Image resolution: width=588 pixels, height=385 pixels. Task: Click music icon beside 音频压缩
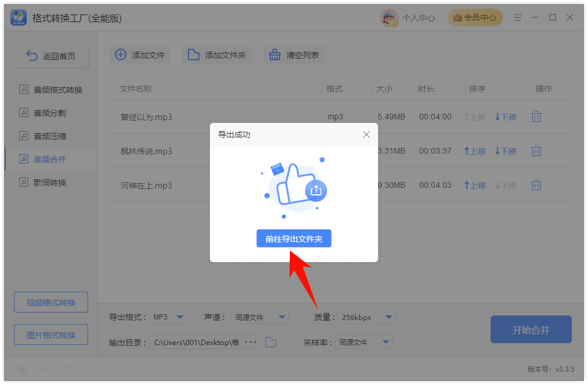tap(24, 136)
